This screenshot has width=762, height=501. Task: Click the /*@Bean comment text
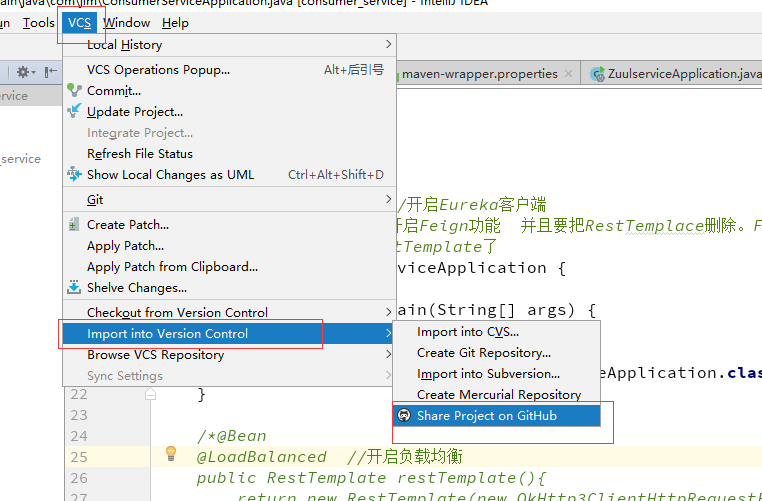pos(231,436)
